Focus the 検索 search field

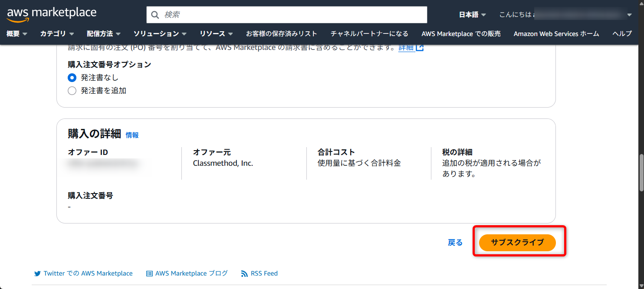(287, 15)
